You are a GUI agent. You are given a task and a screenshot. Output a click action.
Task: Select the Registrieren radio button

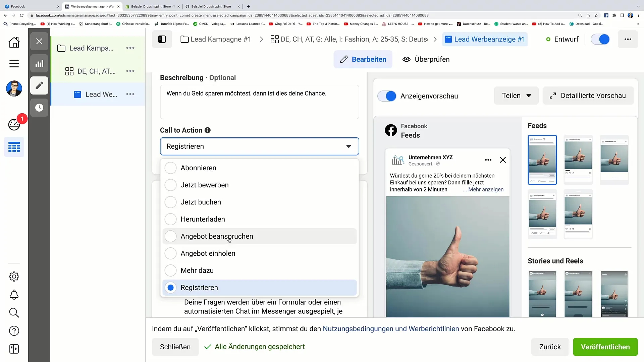coord(171,288)
